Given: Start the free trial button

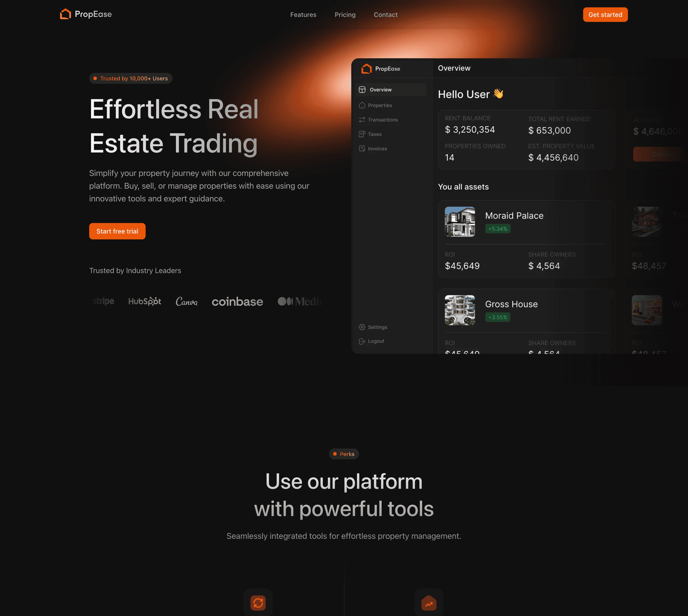Looking at the screenshot, I should pyautogui.click(x=117, y=231).
